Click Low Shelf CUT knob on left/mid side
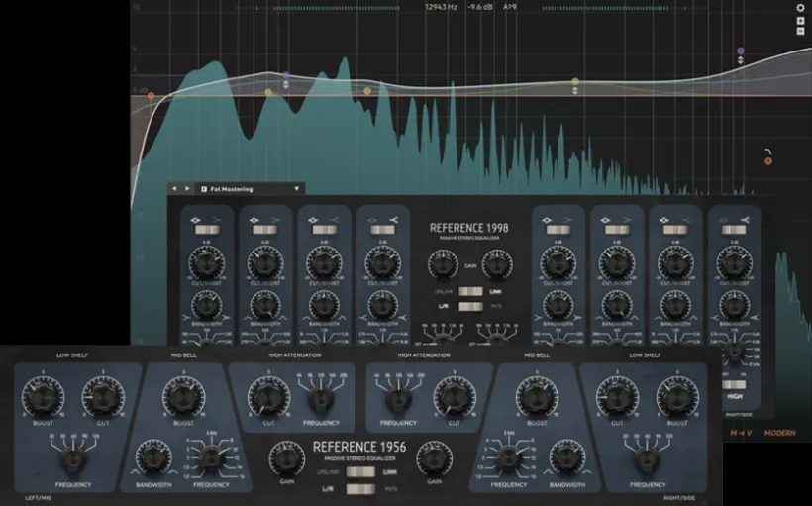Screen dimensions: 812x506 [103, 397]
